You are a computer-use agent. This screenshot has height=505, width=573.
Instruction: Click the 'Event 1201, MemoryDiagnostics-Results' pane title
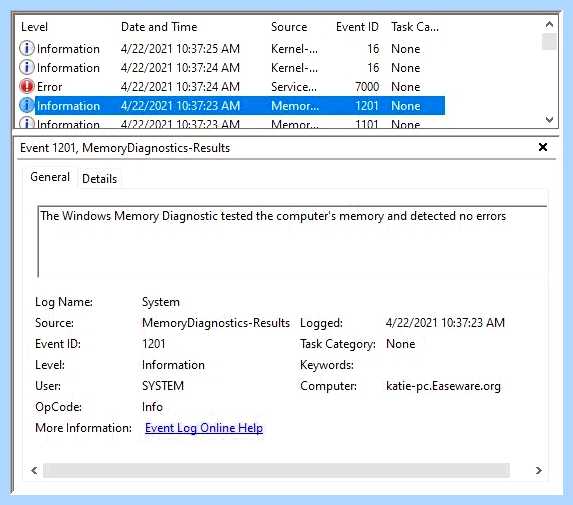coord(125,148)
